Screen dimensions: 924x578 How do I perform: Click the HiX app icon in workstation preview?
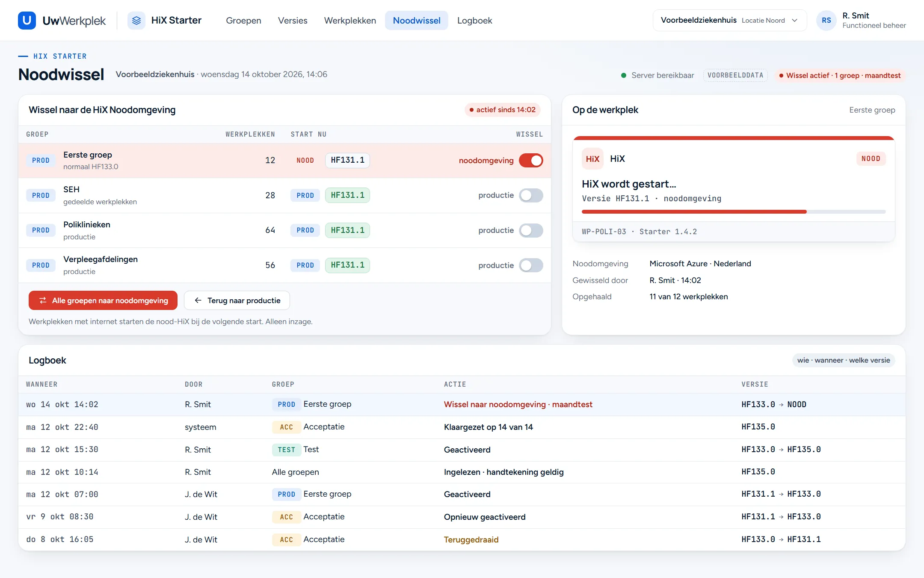(x=592, y=159)
